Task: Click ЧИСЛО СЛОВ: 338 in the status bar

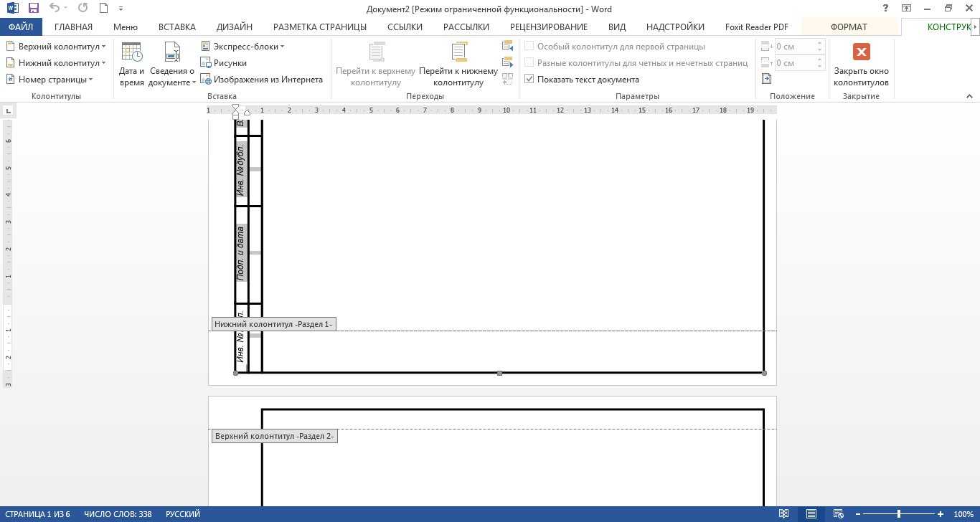Action: click(118, 514)
